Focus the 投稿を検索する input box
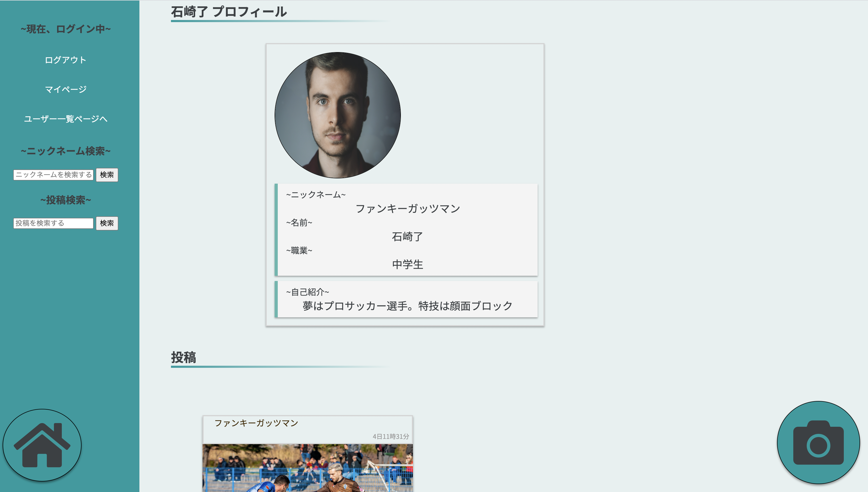Viewport: 868px width, 492px height. click(53, 223)
